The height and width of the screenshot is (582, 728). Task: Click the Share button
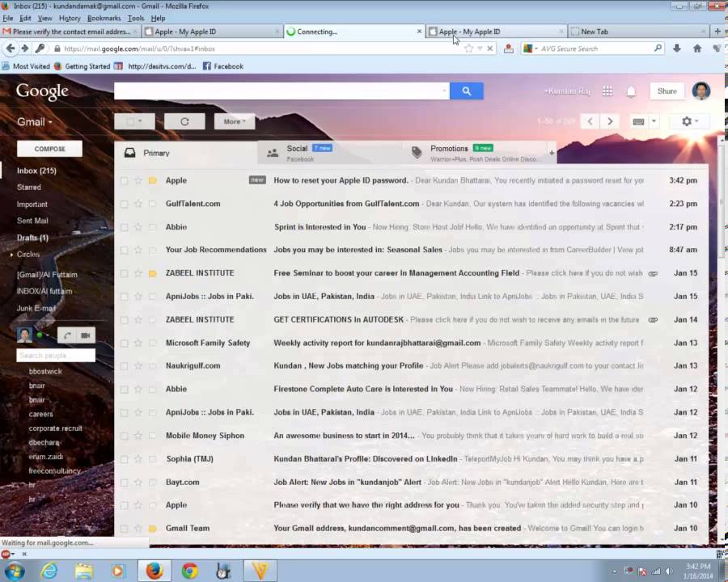[x=667, y=91]
